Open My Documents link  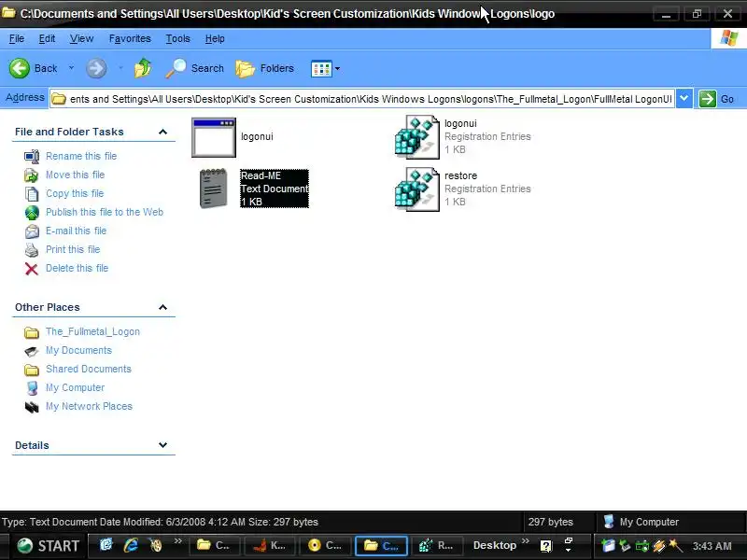point(78,350)
